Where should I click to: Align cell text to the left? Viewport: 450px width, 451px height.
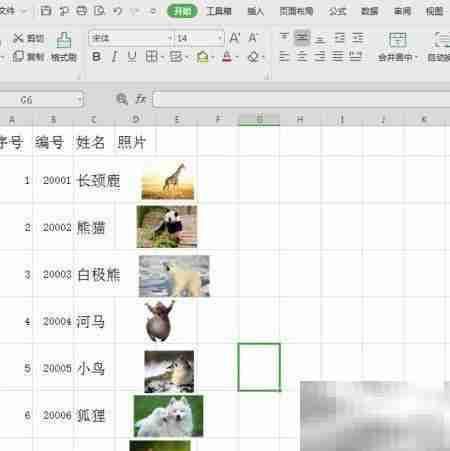(284, 57)
